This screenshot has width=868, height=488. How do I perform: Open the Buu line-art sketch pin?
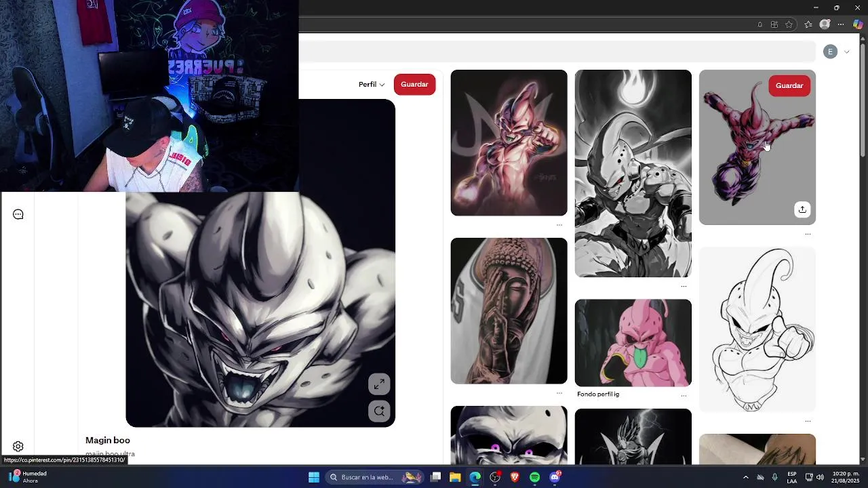click(757, 329)
